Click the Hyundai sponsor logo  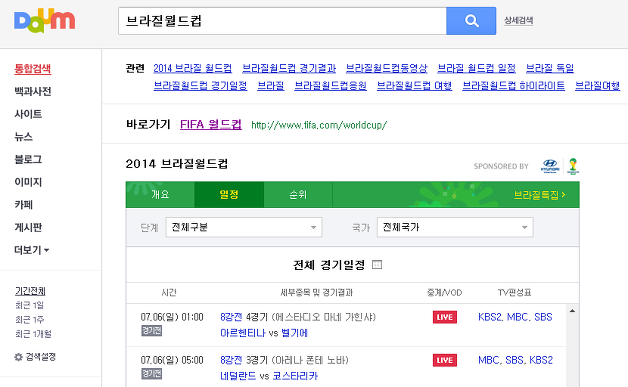[x=550, y=166]
